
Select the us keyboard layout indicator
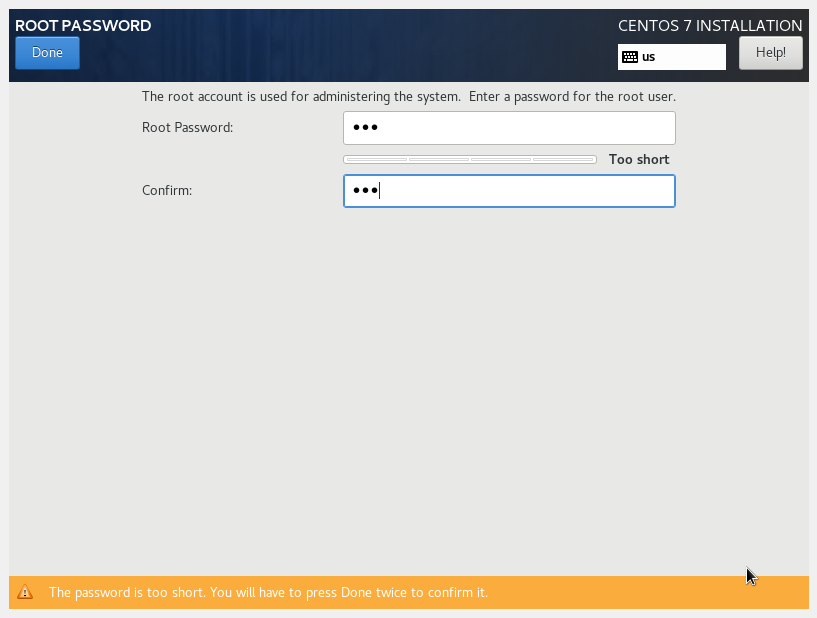click(x=672, y=57)
